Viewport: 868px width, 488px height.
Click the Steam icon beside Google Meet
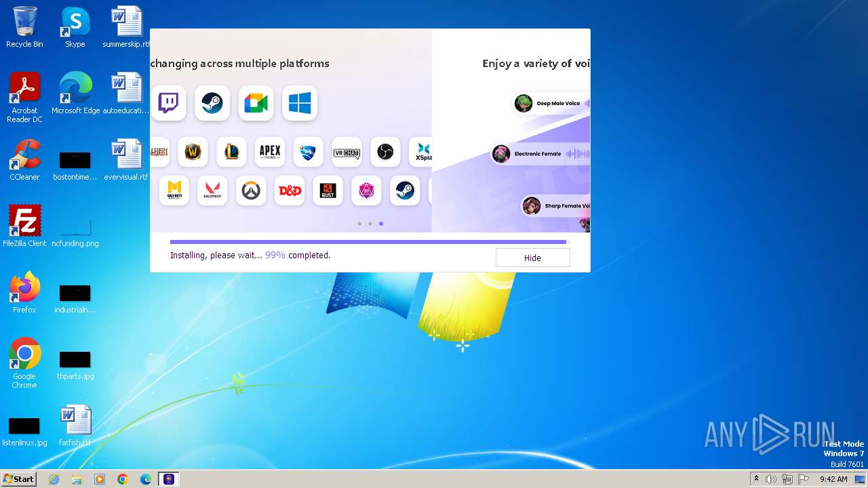(x=212, y=103)
